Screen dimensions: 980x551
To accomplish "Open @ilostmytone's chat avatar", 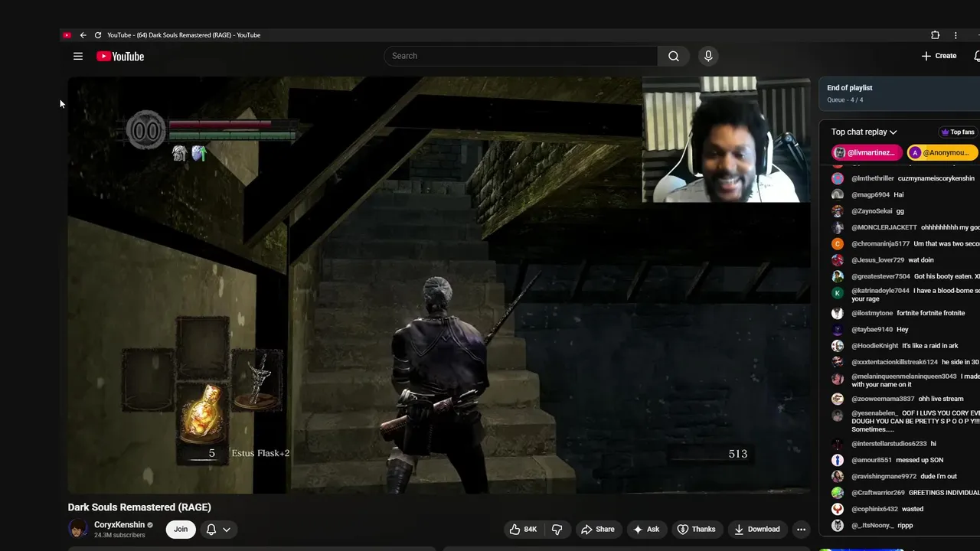I will point(838,313).
